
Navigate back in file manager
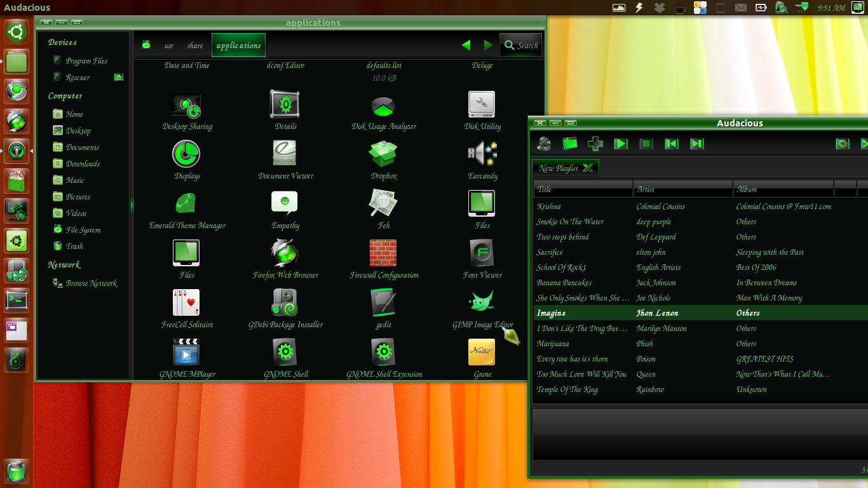click(466, 45)
